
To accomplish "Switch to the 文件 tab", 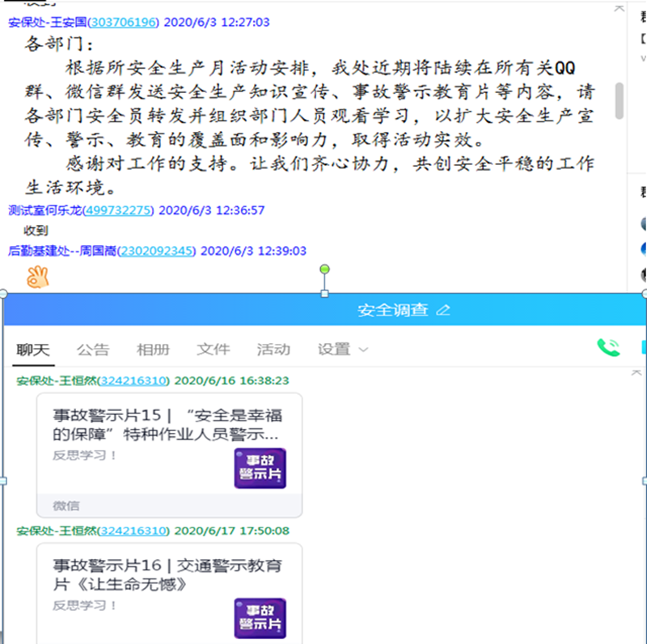I will 214,350.
